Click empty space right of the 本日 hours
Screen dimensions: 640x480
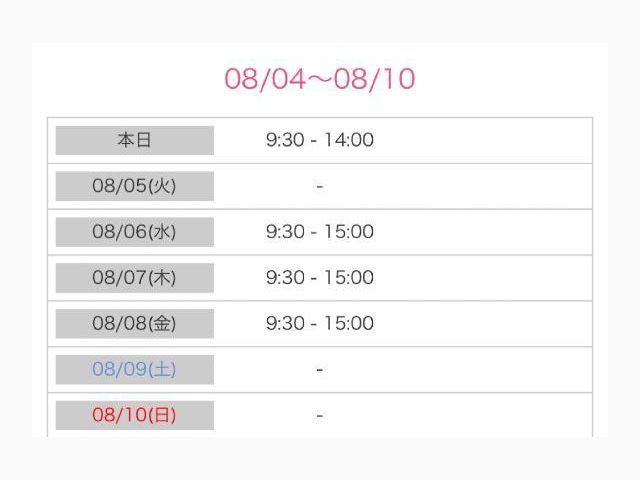482,140
